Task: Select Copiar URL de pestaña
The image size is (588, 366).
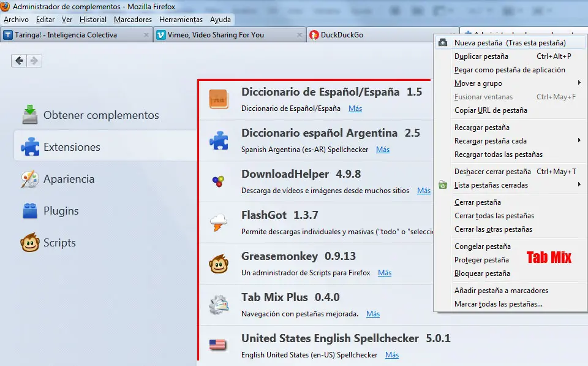Action: tap(511, 110)
